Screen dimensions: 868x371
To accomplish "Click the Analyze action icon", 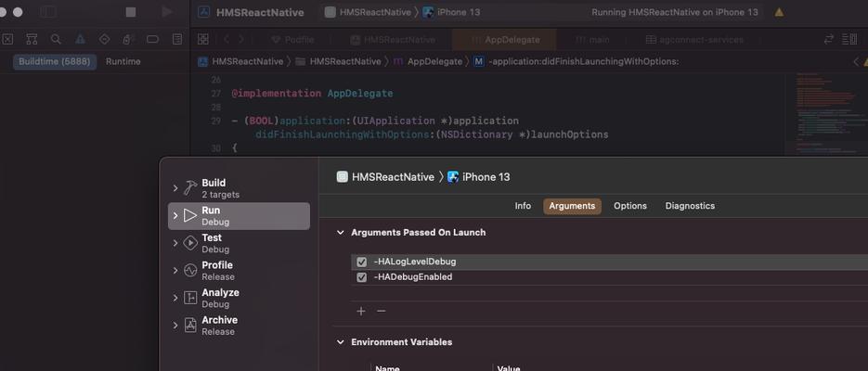I will point(190,298).
